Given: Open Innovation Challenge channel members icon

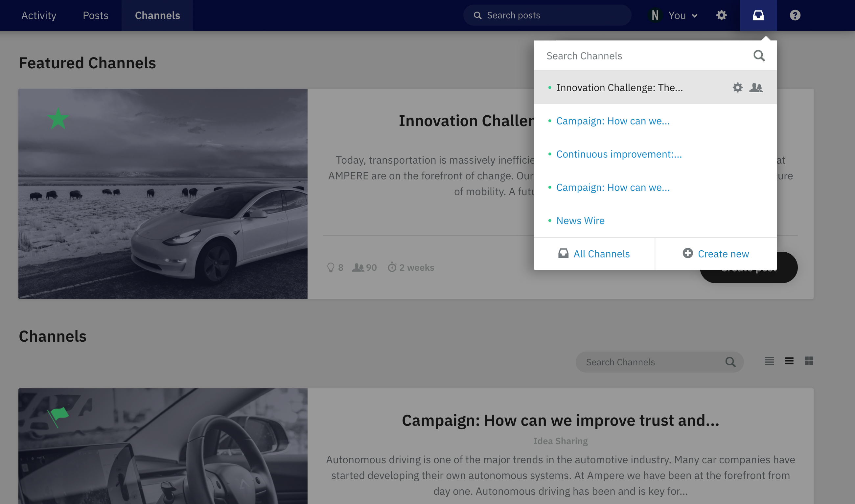Looking at the screenshot, I should (x=756, y=88).
